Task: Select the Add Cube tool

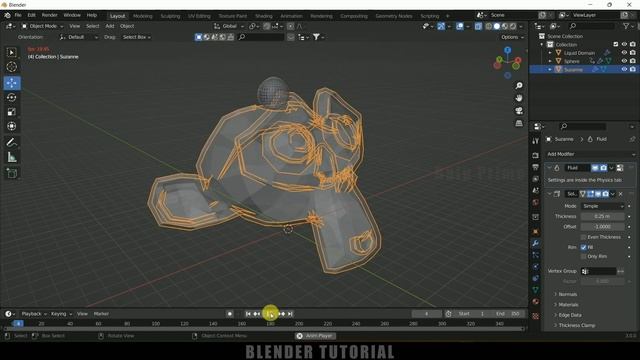Action: point(11,173)
